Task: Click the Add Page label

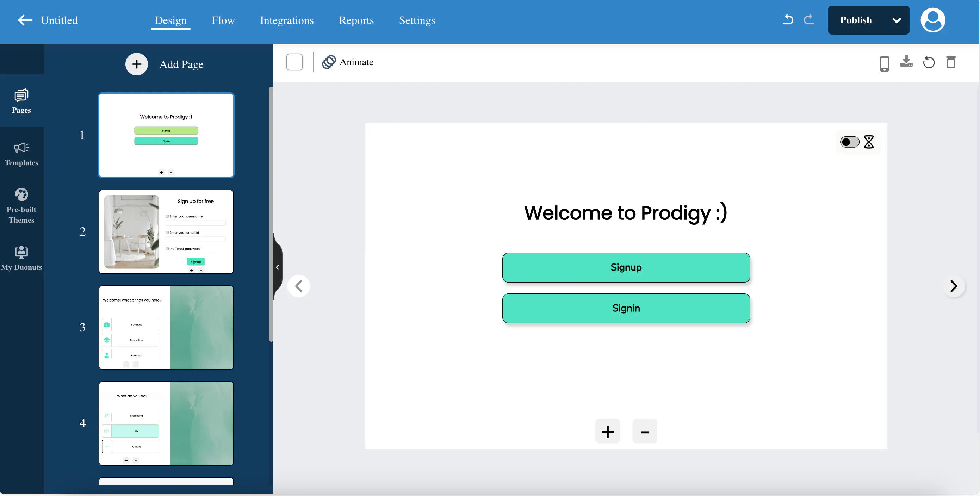Action: 181,64
